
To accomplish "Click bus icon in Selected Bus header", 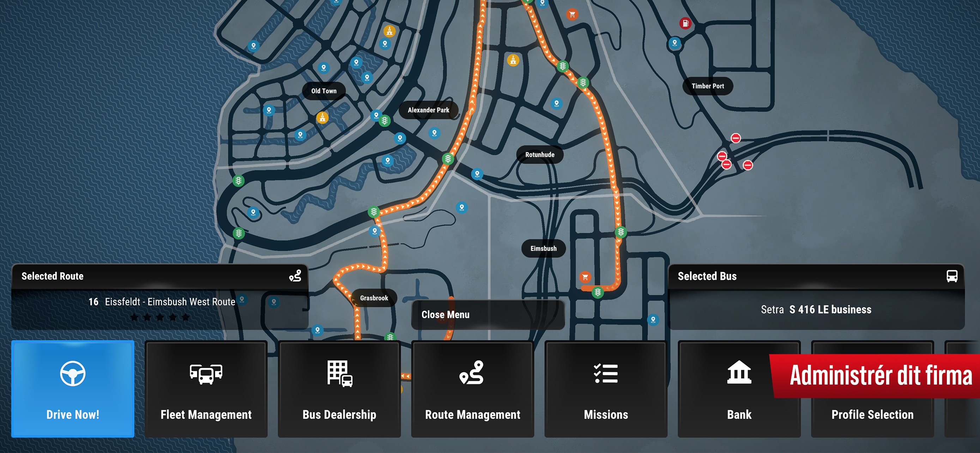I will click(951, 276).
